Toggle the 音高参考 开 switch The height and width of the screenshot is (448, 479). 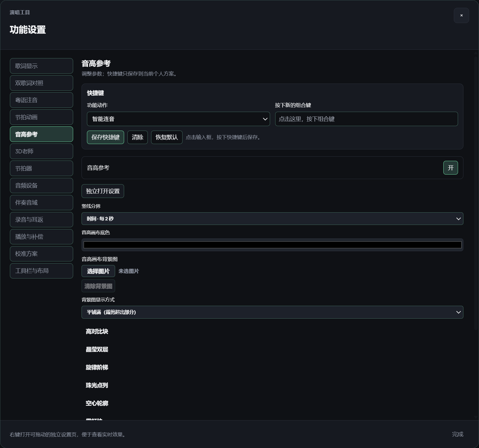(x=451, y=168)
